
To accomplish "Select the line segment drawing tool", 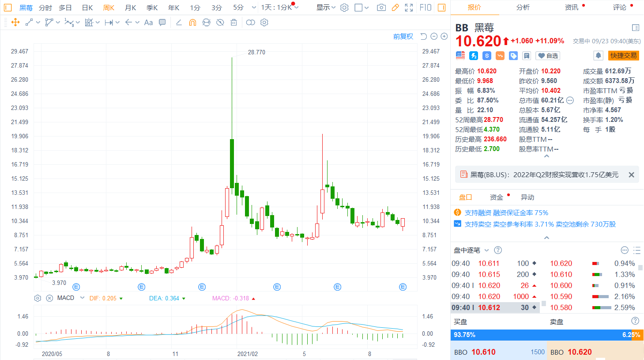I will 29,23.
